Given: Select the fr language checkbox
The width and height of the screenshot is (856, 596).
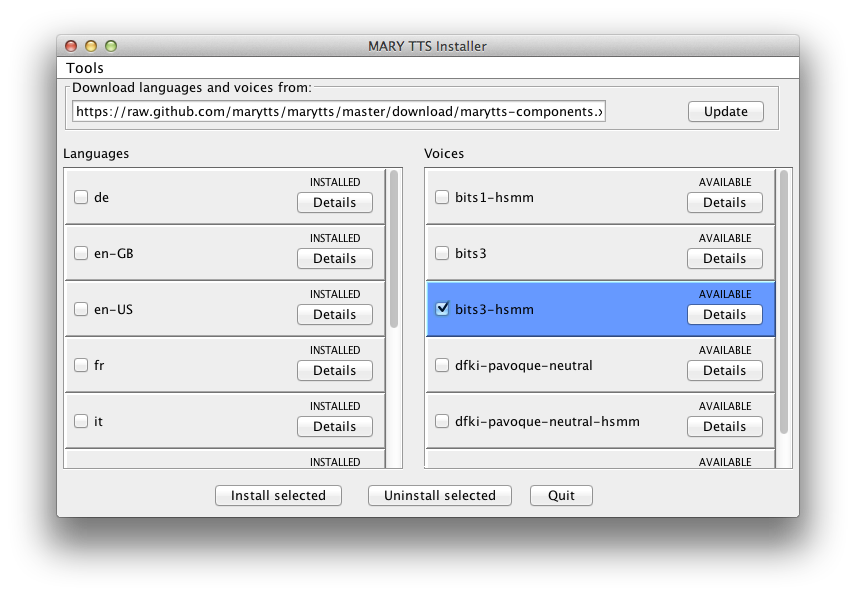Looking at the screenshot, I should point(81,365).
